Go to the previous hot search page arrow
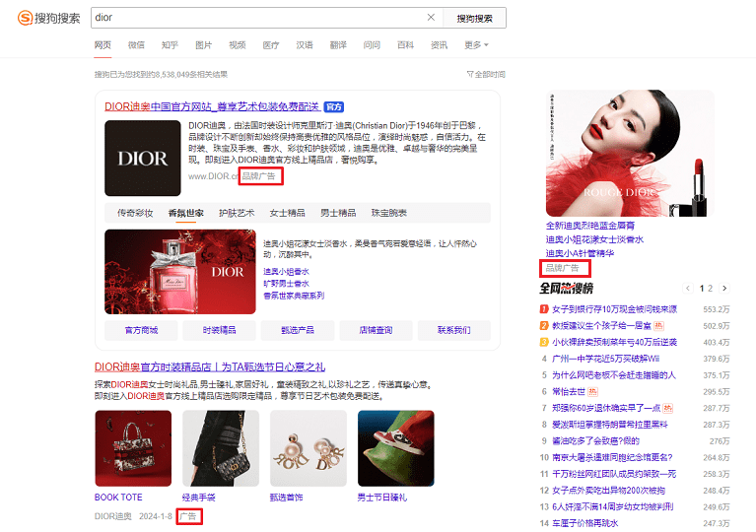 pos(688,288)
